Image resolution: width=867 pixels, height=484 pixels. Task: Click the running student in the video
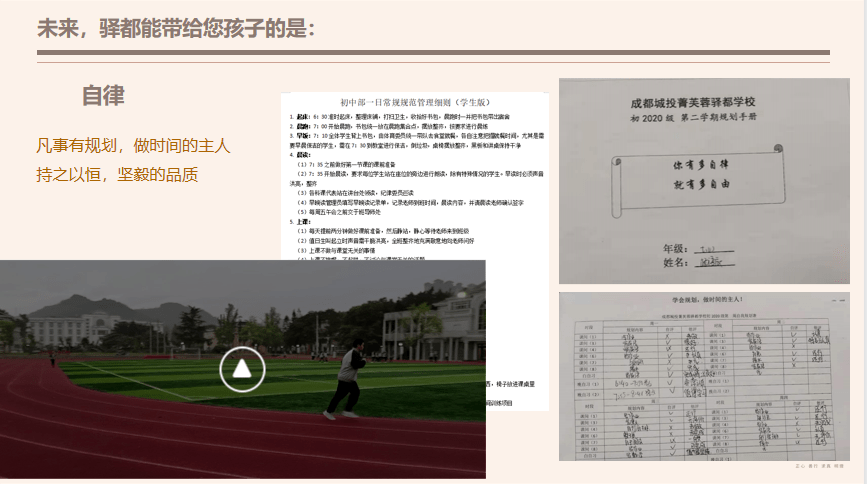pos(346,379)
